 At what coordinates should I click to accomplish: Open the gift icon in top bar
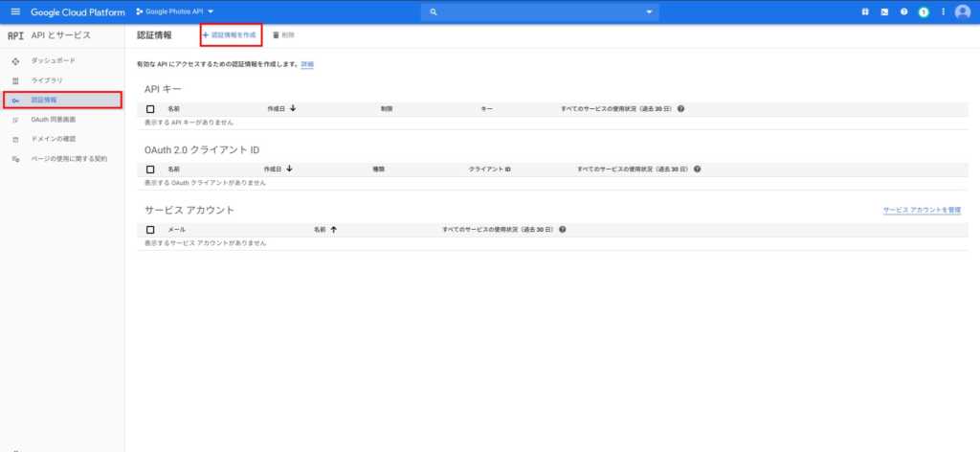pyautogui.click(x=865, y=11)
